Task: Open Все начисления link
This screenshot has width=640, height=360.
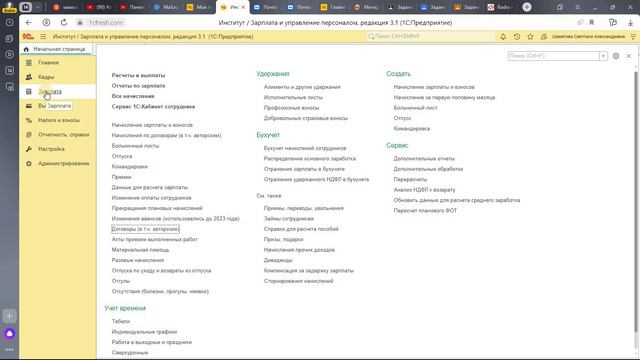Action: (x=133, y=96)
